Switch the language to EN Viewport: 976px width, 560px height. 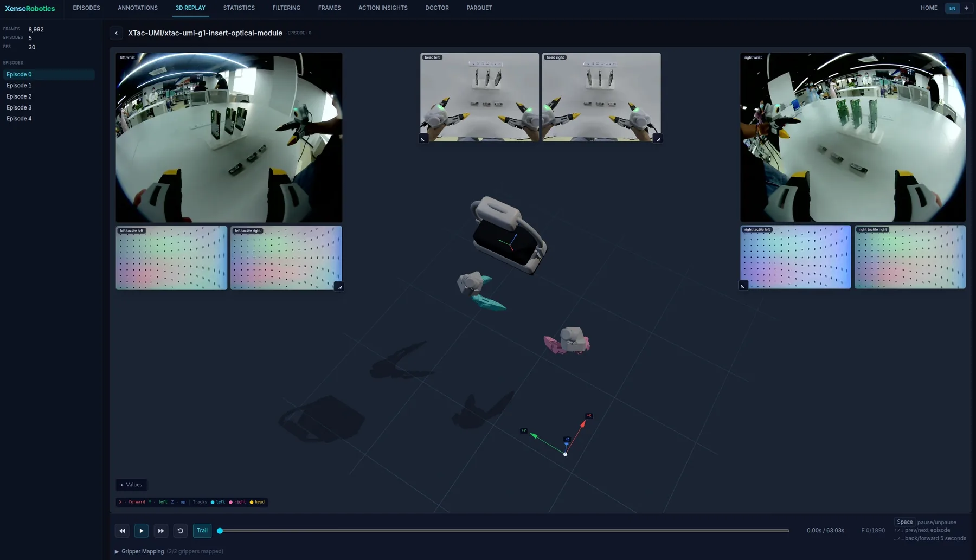tap(952, 8)
